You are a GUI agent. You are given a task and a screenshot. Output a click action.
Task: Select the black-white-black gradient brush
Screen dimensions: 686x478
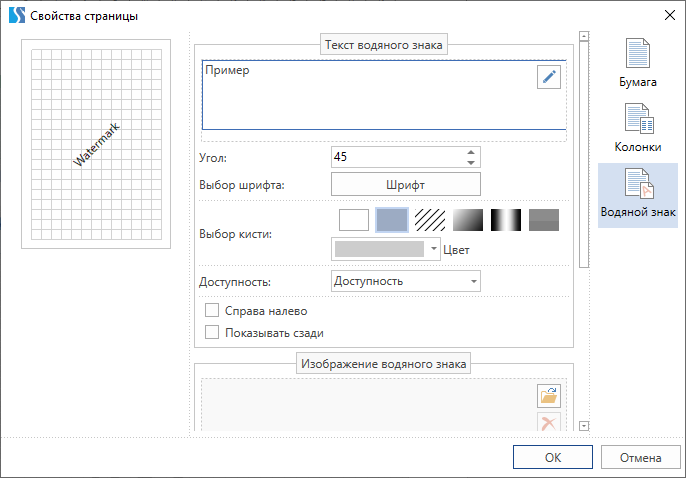click(x=506, y=220)
